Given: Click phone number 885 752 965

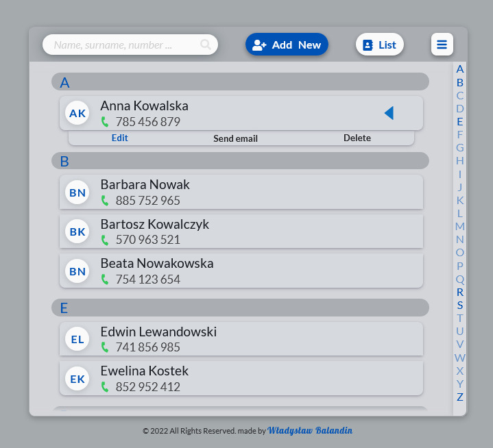Looking at the screenshot, I should pos(148,201).
